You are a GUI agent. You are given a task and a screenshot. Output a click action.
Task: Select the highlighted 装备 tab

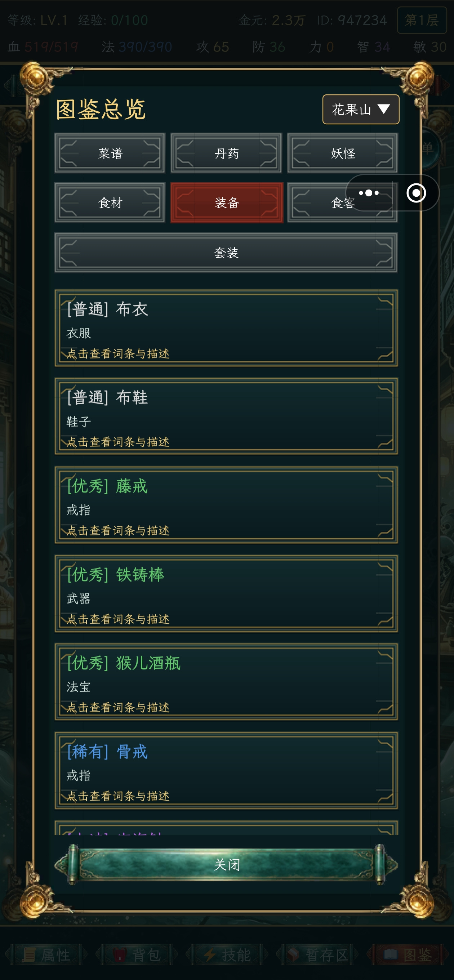226,202
